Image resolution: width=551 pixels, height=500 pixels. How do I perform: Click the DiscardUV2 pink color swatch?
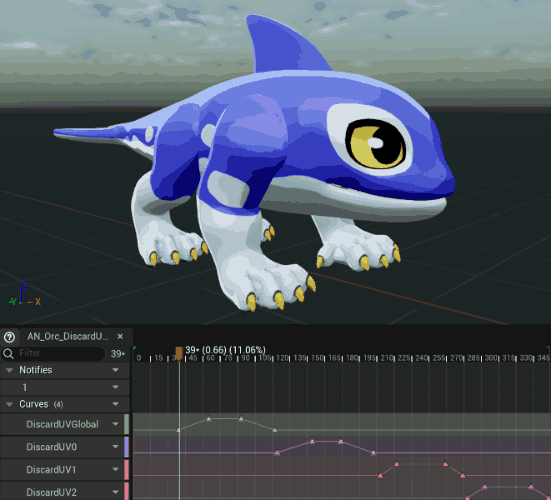click(127, 491)
